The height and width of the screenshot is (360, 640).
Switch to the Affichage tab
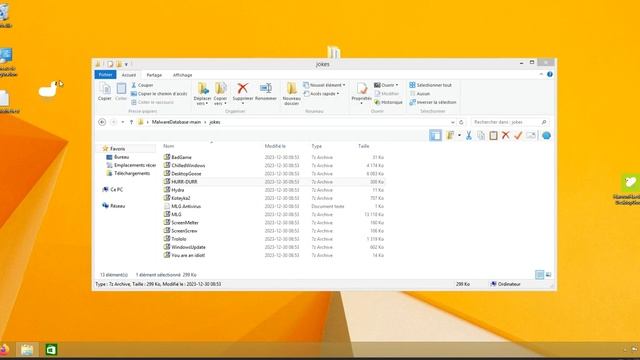pos(182,75)
